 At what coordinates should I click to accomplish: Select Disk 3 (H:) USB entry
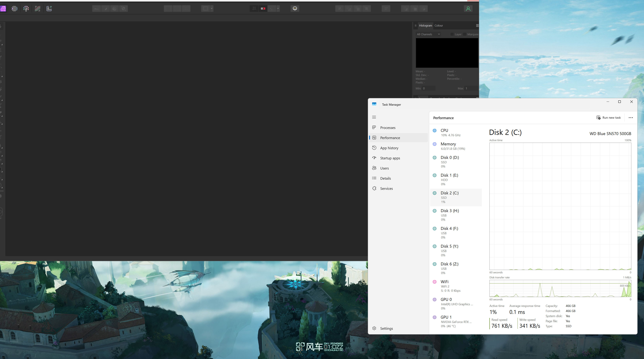click(456, 215)
